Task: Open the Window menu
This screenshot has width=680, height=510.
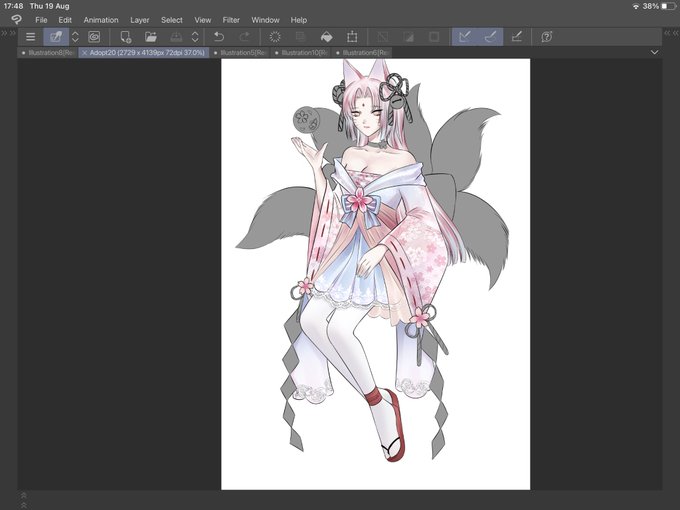Action: click(265, 20)
